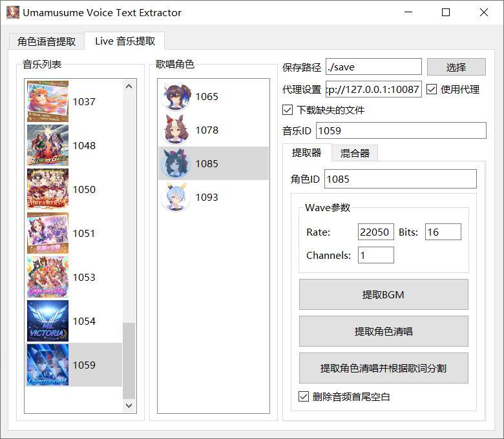Focus the 代理设置 address field
Viewport: 504px width, 439px height.
tap(373, 89)
